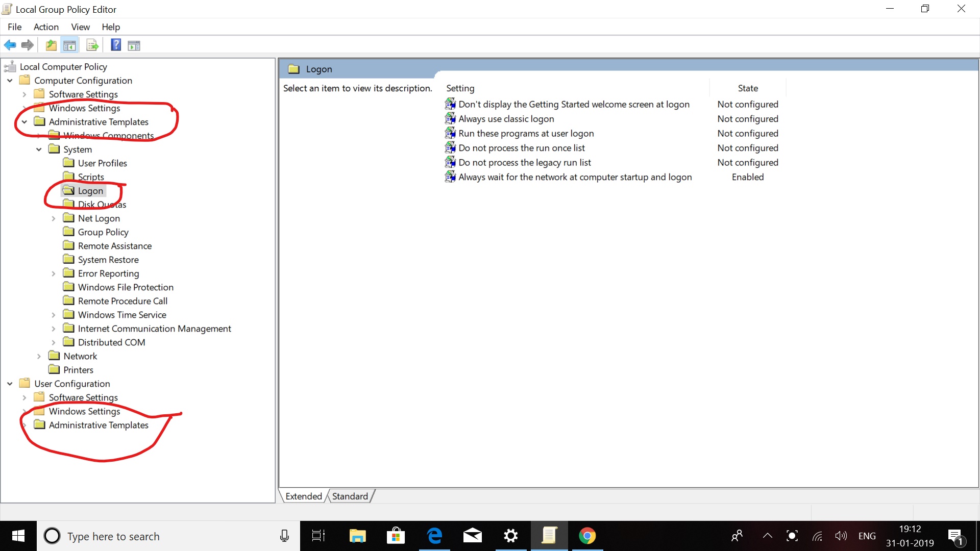Click the blue Help question mark icon

click(x=116, y=45)
